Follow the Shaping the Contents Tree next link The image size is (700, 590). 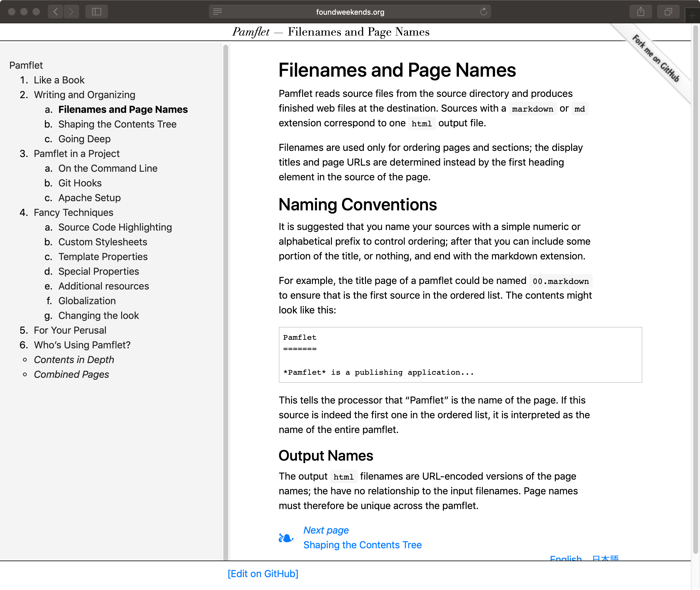pos(362,545)
